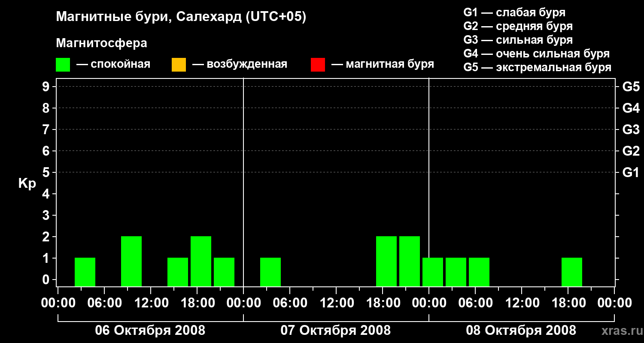Click the 'G1' right-axis label

(631, 172)
